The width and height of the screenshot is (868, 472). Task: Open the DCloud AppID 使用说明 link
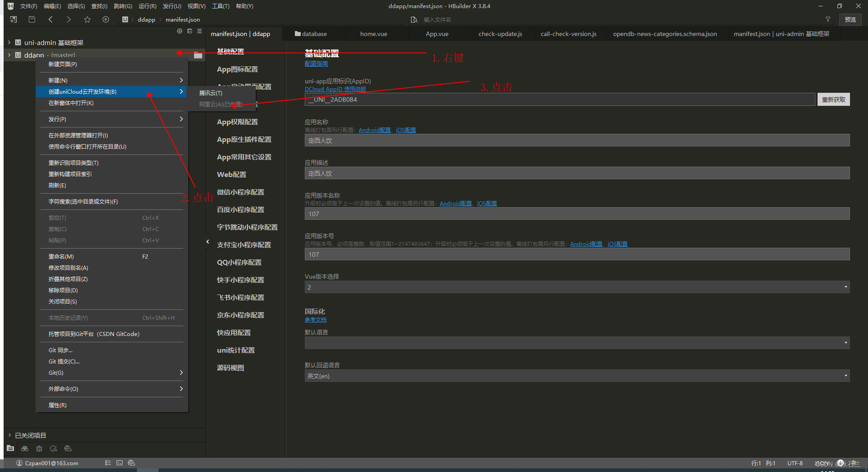(335, 89)
